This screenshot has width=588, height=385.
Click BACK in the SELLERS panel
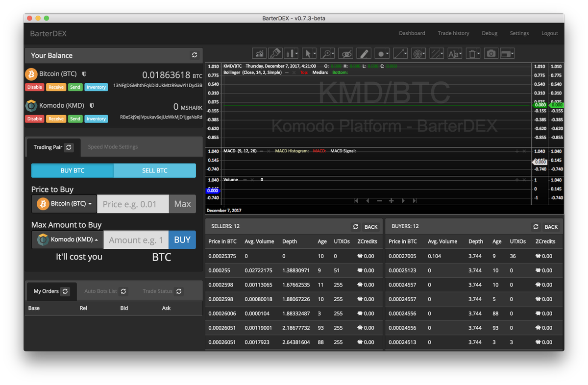tap(371, 227)
